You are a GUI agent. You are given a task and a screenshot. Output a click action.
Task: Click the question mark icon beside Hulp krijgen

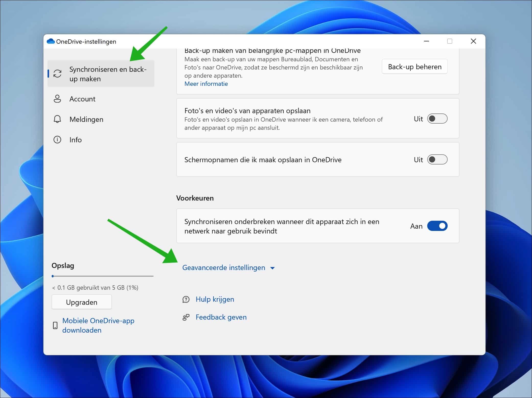click(x=186, y=299)
